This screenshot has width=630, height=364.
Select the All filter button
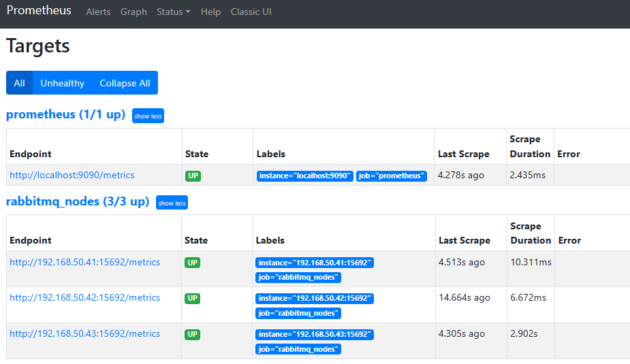19,83
